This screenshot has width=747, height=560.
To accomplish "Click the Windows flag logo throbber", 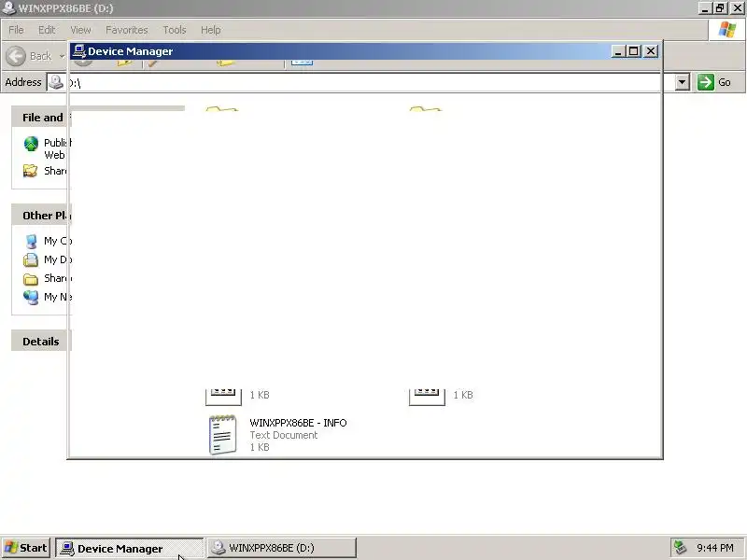I will point(727,30).
